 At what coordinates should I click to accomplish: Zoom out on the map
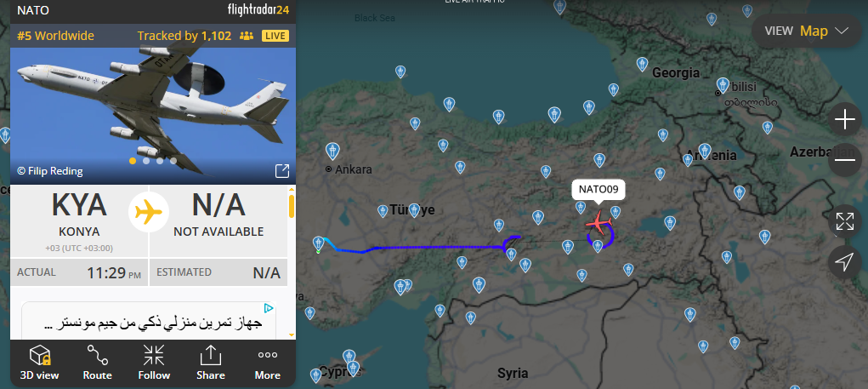tap(845, 160)
